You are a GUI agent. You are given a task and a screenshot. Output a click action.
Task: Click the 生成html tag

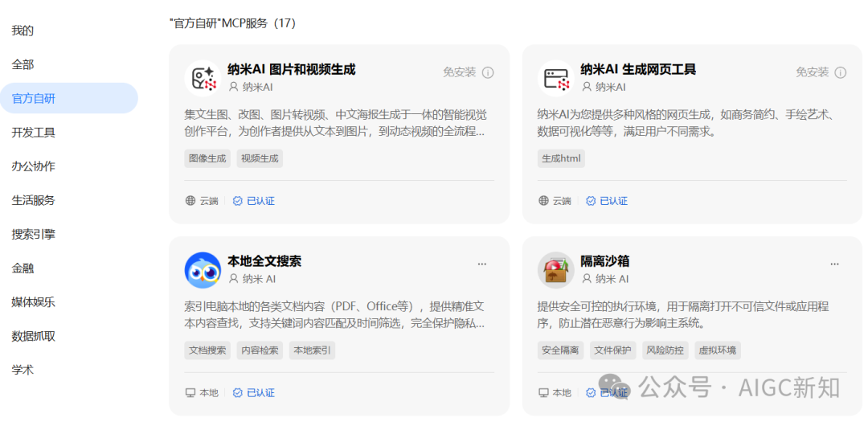tap(561, 158)
